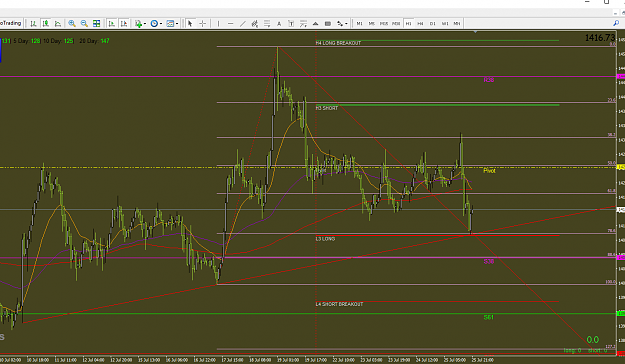This screenshot has width=625, height=364.
Task: Select line chart display icon
Action: tap(58, 24)
